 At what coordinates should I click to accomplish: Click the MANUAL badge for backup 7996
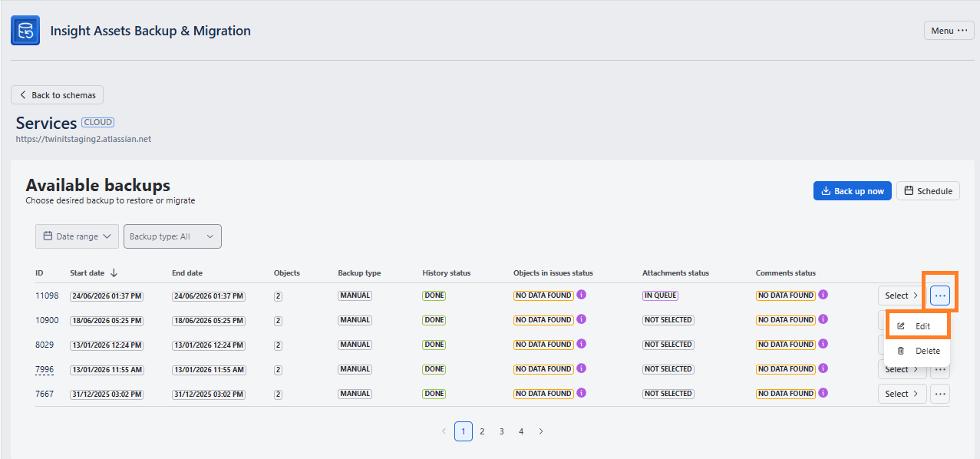pyautogui.click(x=355, y=369)
